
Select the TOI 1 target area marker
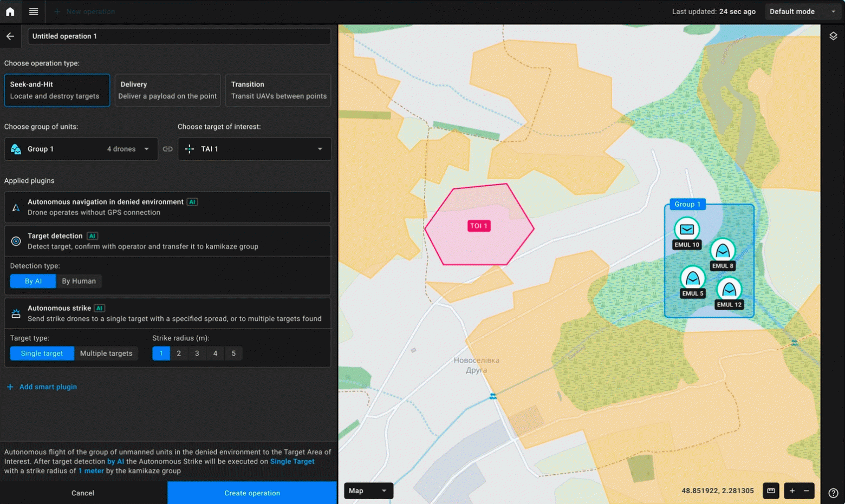(x=479, y=226)
